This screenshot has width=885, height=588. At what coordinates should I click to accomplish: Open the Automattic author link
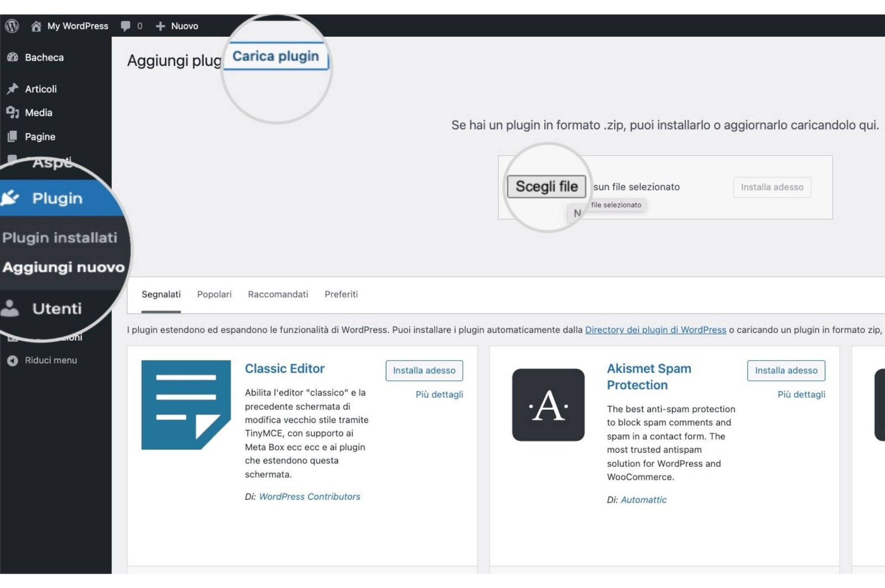tap(644, 499)
